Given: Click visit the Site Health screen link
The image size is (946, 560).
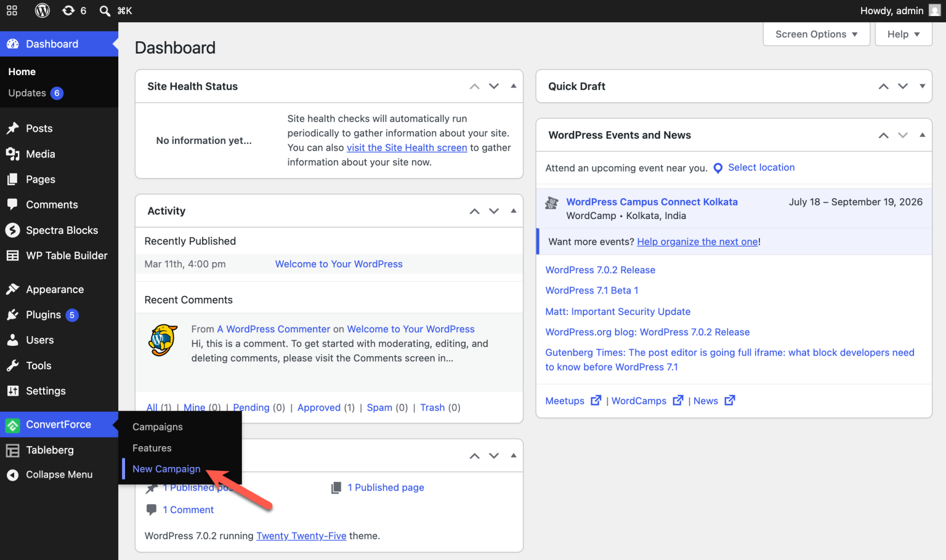Looking at the screenshot, I should [406, 148].
